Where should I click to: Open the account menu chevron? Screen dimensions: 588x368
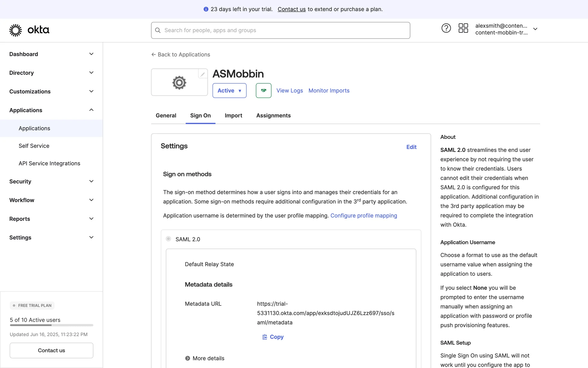pos(535,29)
